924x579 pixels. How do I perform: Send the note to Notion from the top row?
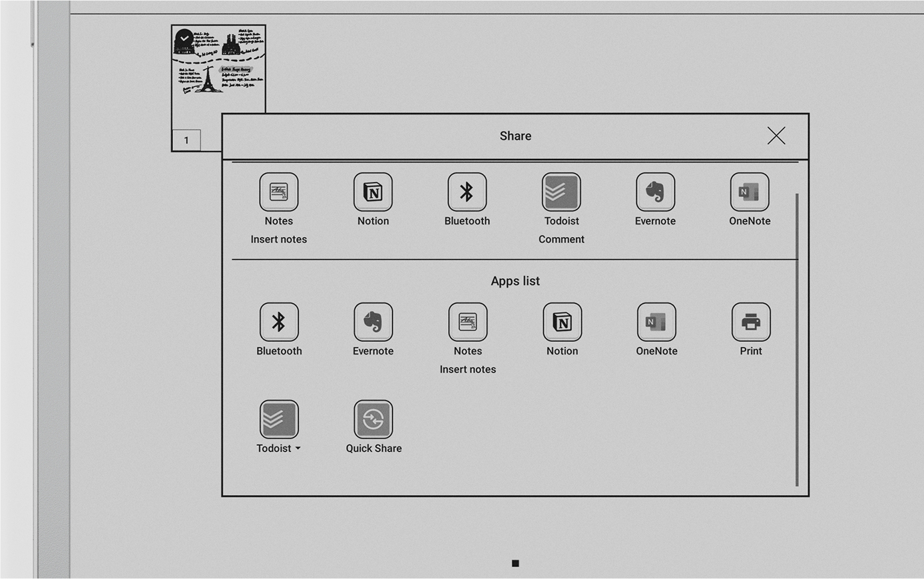point(373,190)
